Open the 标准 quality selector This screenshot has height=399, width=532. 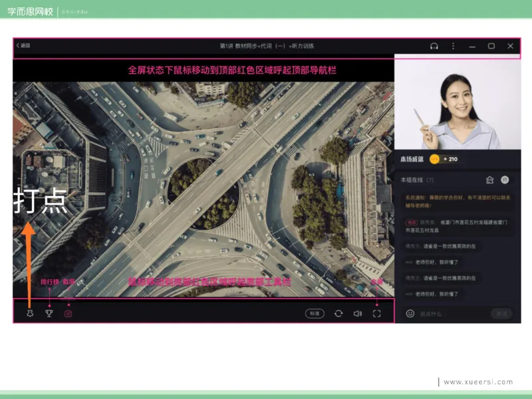315,313
